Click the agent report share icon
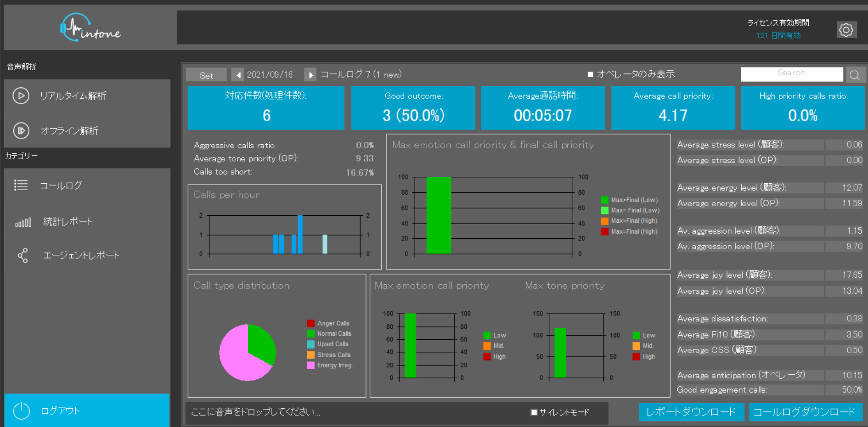Screen dimensions: 868x427 23,255
